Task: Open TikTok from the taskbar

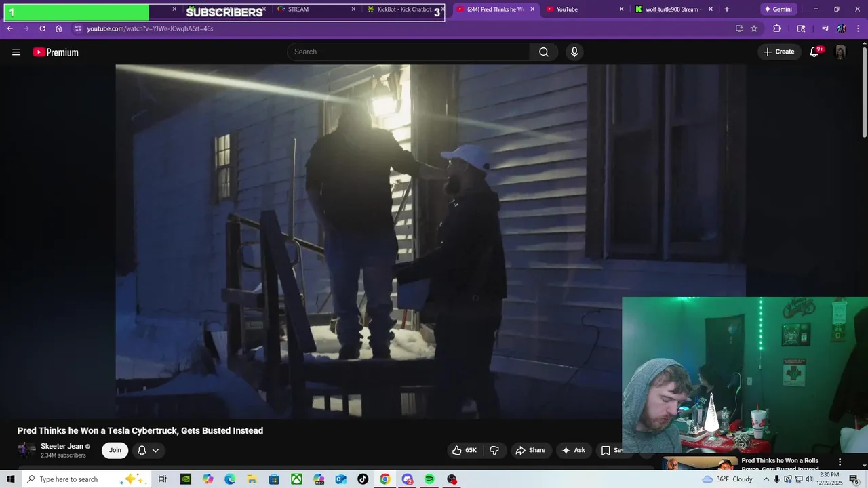Action: click(x=363, y=479)
